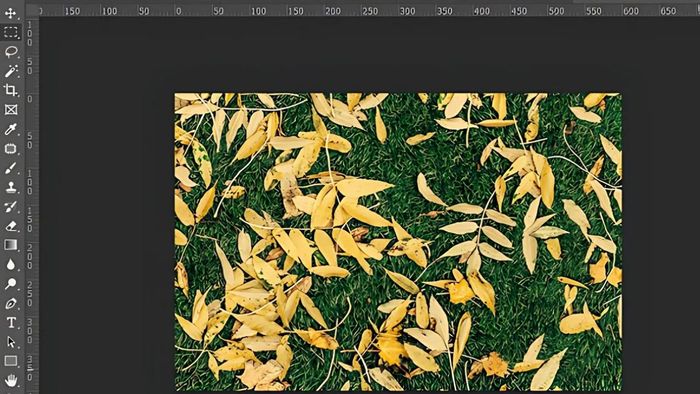Select the Eraser tool
Viewport: 700px width, 394px height.
click(x=11, y=226)
